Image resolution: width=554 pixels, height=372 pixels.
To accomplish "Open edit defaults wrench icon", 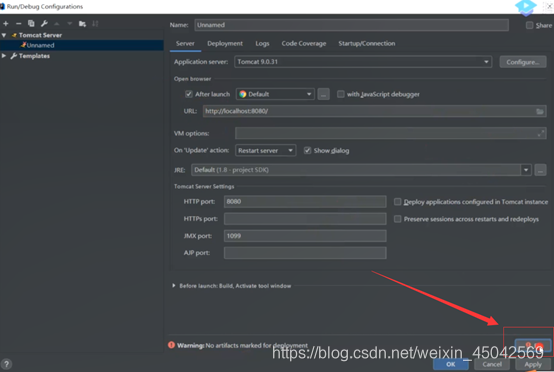I will (44, 24).
